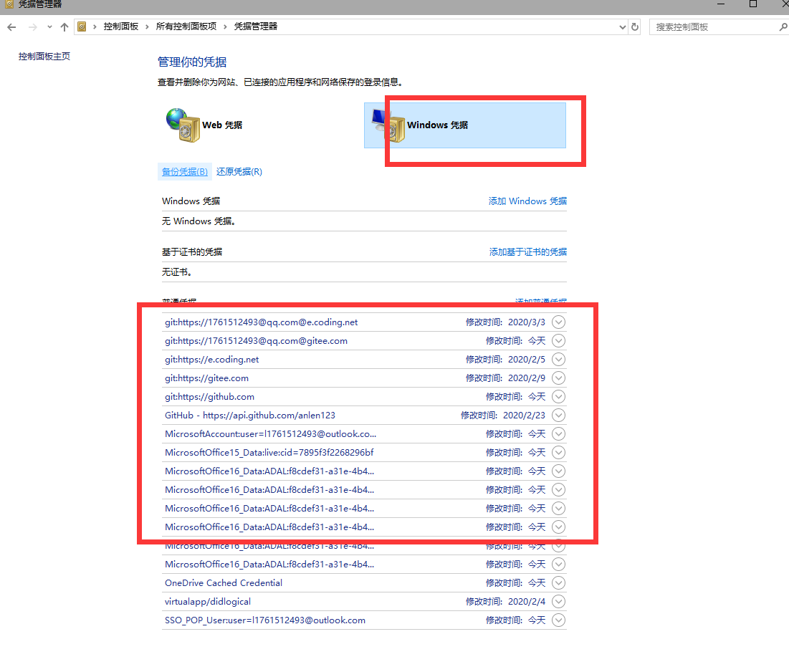Click the forward navigation arrow
Image resolution: width=789 pixels, height=672 pixels.
tap(32, 27)
